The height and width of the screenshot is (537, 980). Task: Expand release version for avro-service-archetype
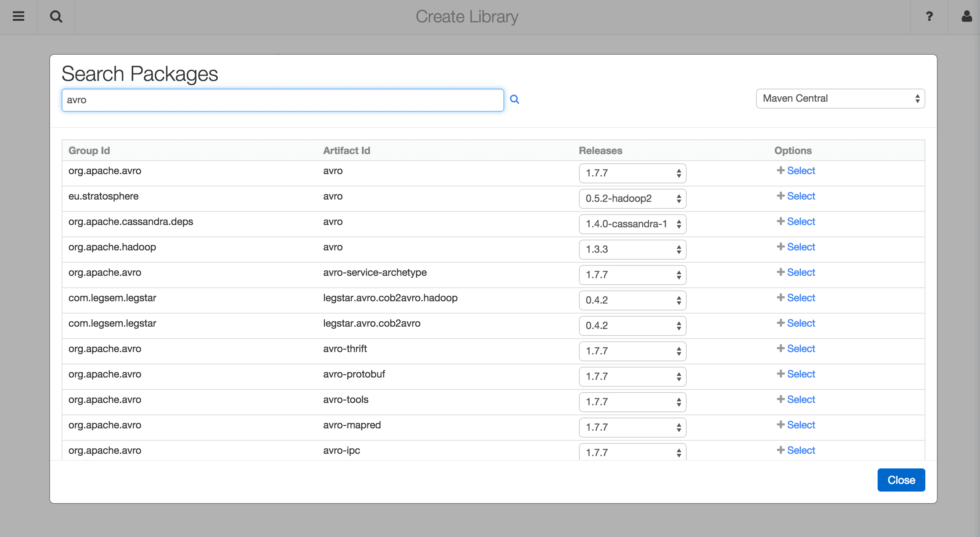[632, 275]
